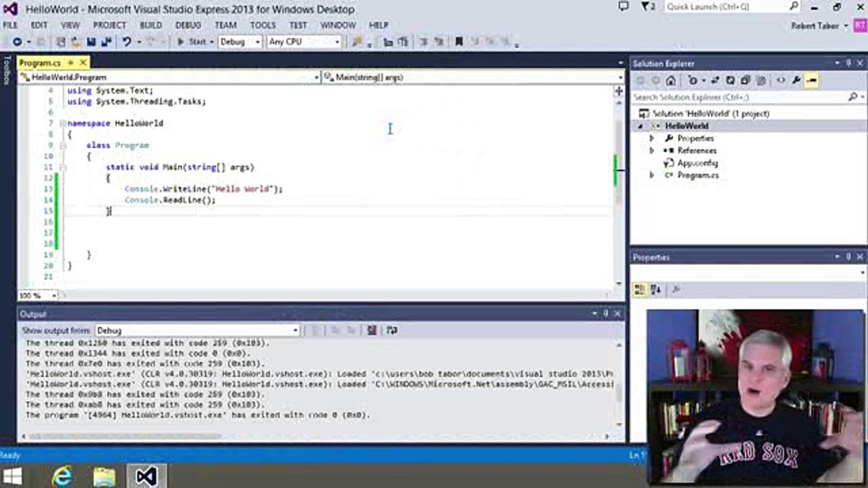868x488 pixels.
Task: Open the VIEW menu
Action: coord(70,25)
